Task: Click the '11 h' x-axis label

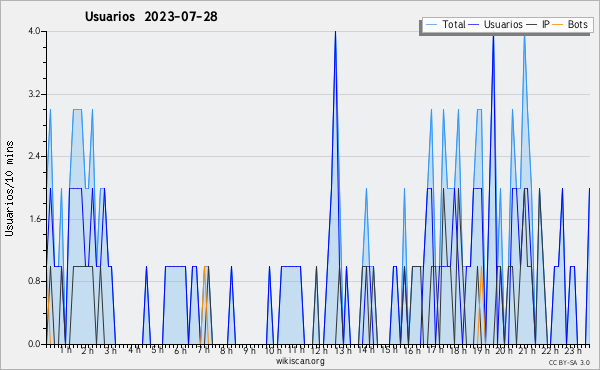Action: coord(297,350)
